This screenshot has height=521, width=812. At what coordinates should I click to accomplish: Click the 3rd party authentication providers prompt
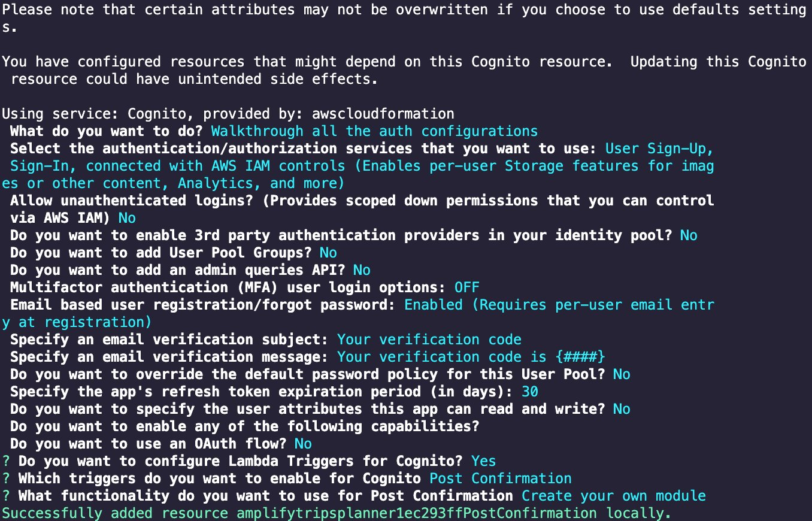tap(341, 235)
